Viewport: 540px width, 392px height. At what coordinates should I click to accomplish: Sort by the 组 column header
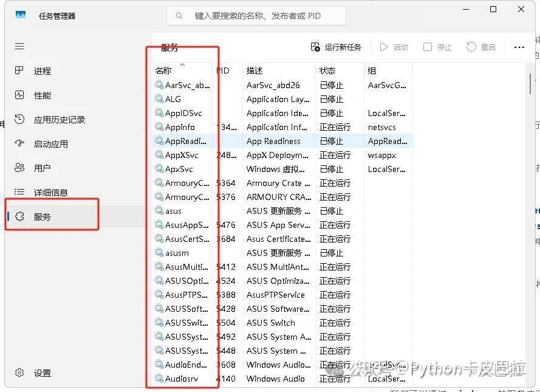[372, 70]
